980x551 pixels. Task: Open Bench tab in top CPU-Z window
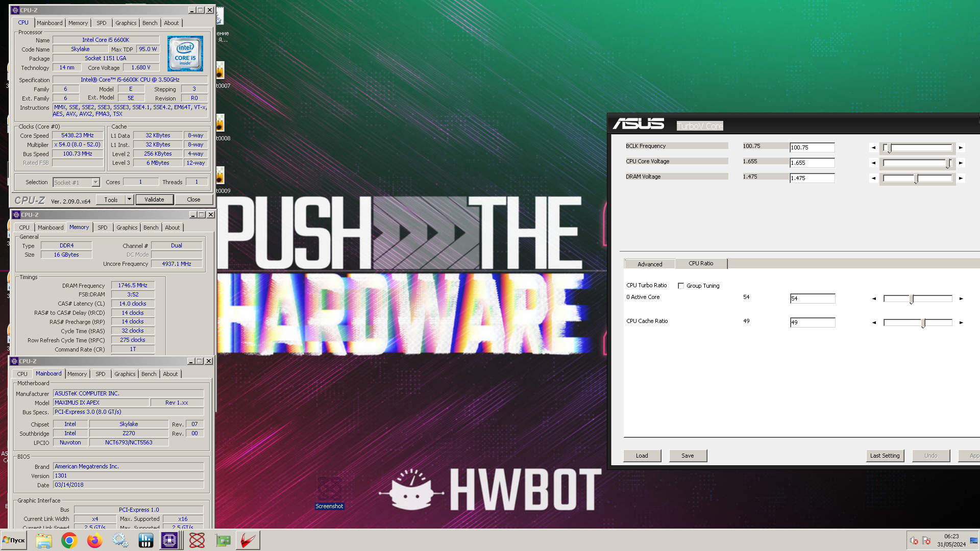point(150,23)
